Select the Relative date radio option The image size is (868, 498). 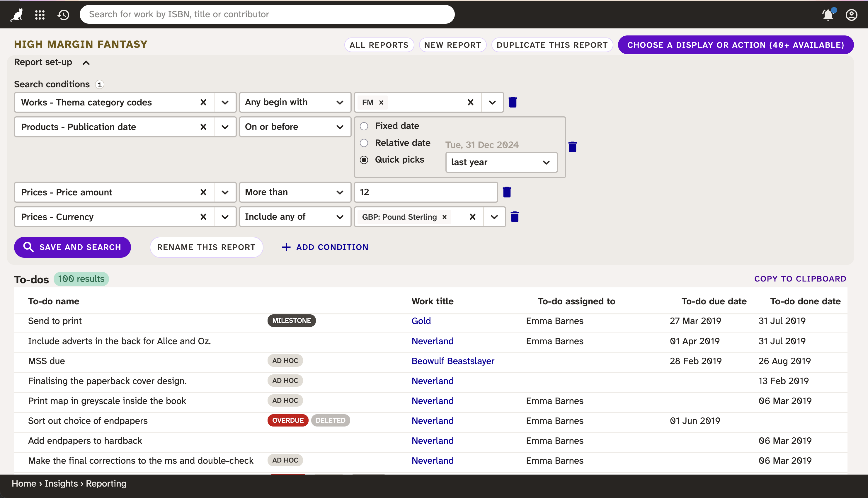364,143
